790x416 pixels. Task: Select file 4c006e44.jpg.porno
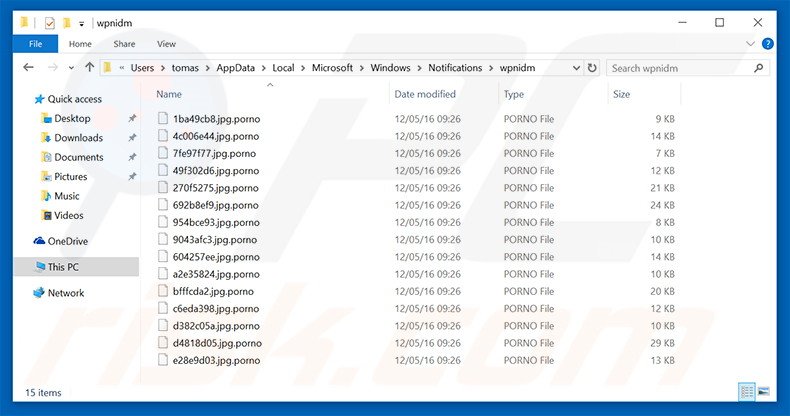point(216,136)
